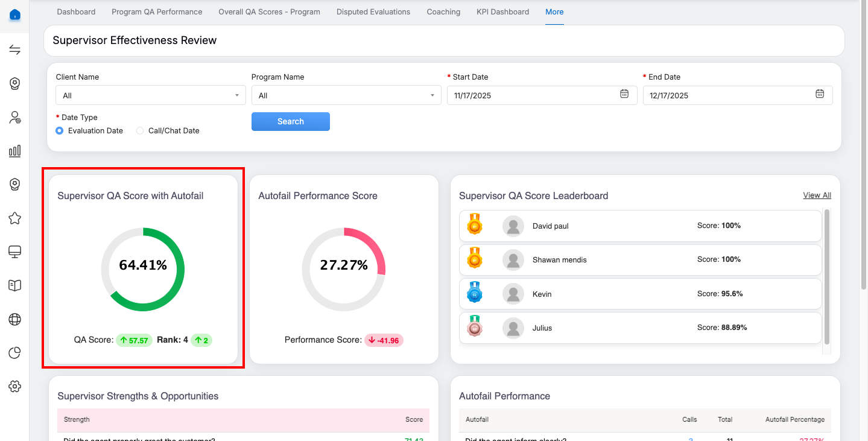Screen dimensions: 868x441
Task: Click the leaderboard vertical scrollbar
Action: pyautogui.click(x=827, y=276)
